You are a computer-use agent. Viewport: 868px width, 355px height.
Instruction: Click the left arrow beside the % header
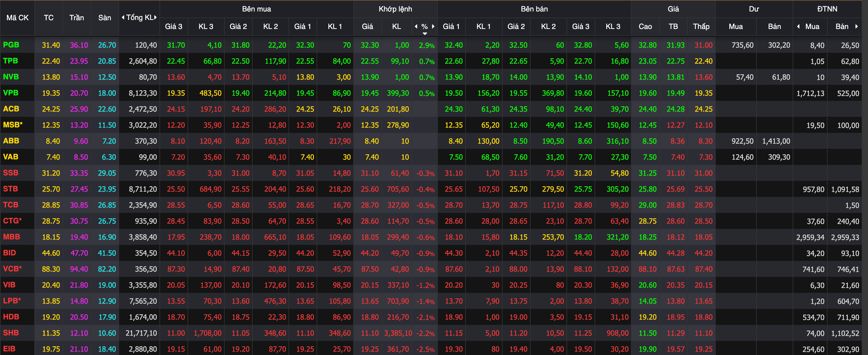pos(416,26)
